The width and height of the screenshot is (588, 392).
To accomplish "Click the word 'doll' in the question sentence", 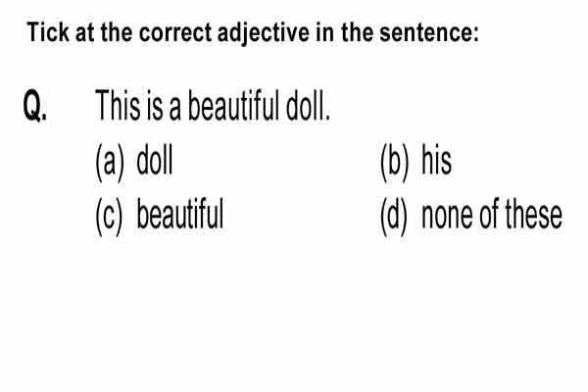I will pyautogui.click(x=308, y=106).
